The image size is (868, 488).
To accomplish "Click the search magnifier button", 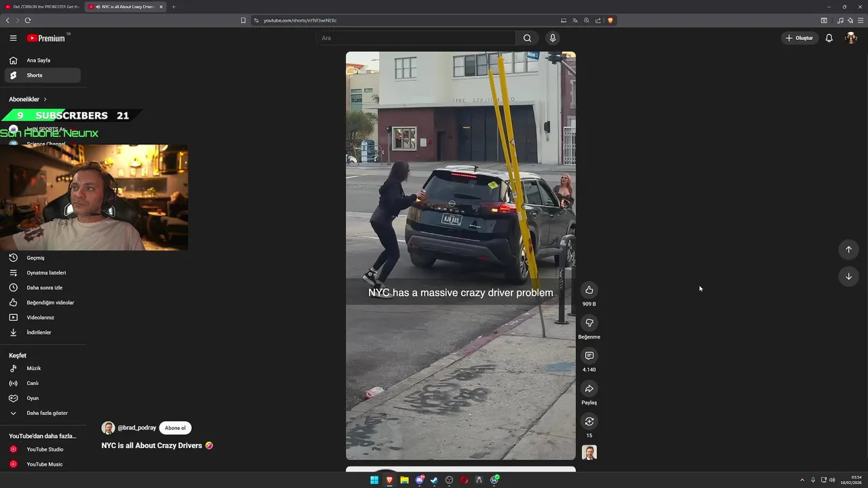I will tap(527, 38).
